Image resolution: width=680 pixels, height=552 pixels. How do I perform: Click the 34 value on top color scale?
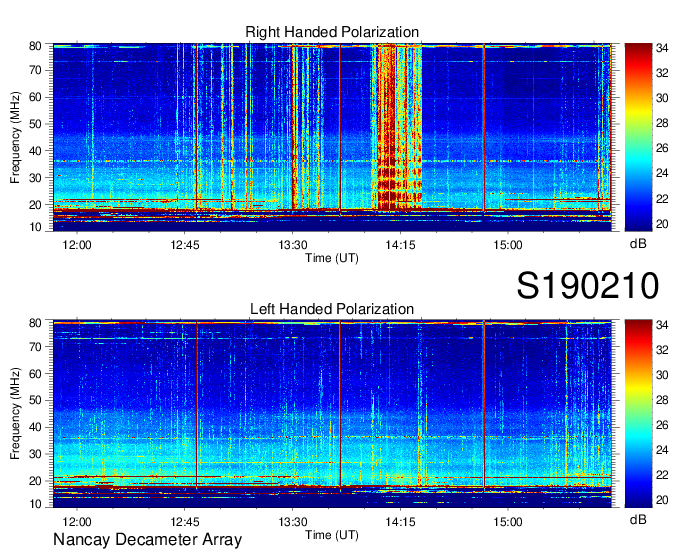click(x=662, y=48)
